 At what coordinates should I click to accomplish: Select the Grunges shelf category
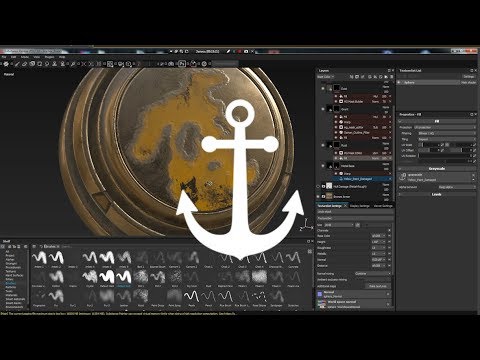(11, 263)
